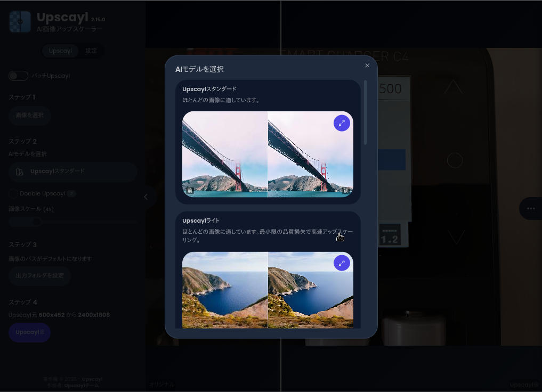Viewport: 542px width, 392px height.
Task: Switch to the Upscayl tab in sidebar
Action: pyautogui.click(x=60, y=51)
